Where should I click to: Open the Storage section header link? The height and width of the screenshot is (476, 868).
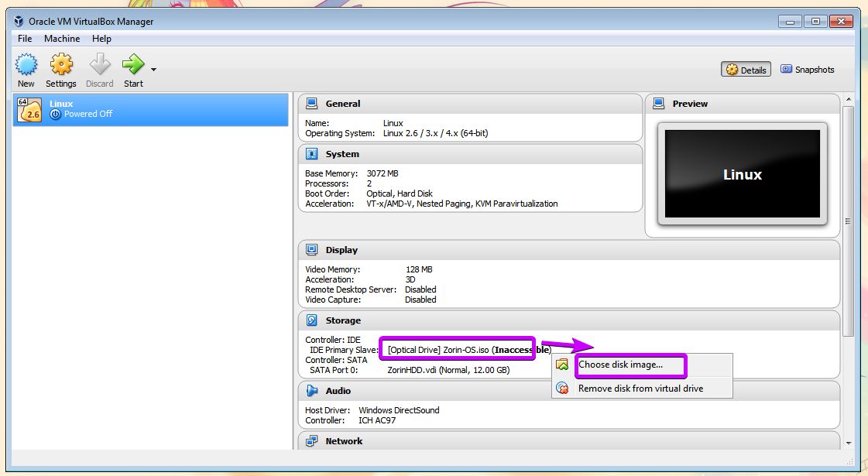point(343,320)
